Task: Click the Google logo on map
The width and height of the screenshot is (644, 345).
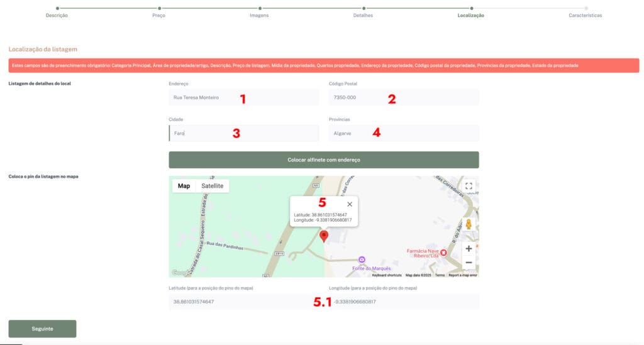Action: point(180,273)
